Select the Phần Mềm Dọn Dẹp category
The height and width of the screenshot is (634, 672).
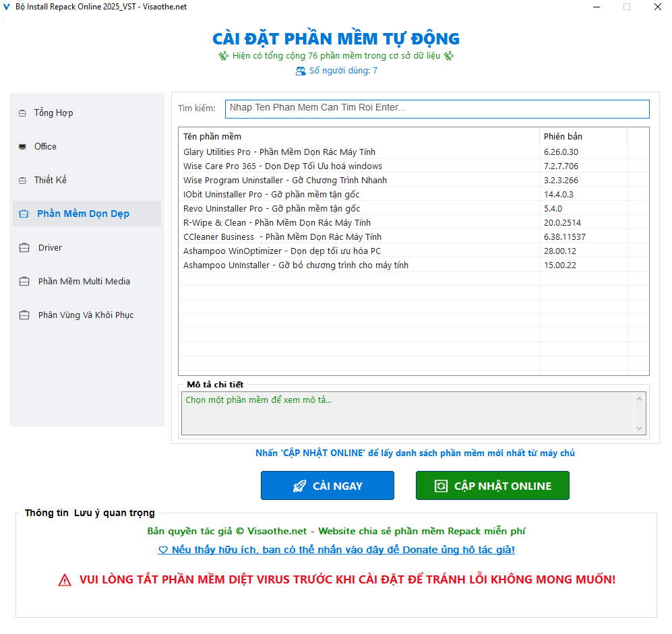(x=87, y=214)
